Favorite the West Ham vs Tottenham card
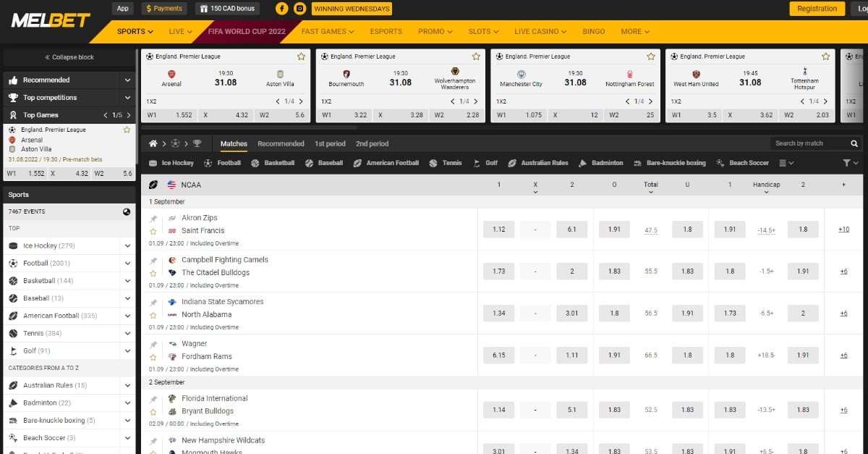 pyautogui.click(x=826, y=56)
